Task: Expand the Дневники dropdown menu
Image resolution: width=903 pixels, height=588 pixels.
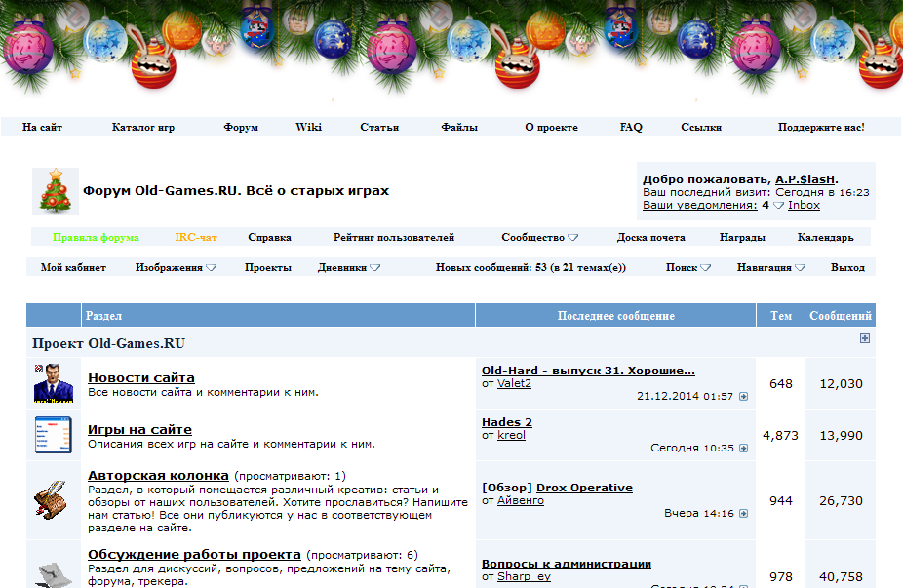Action: click(374, 267)
